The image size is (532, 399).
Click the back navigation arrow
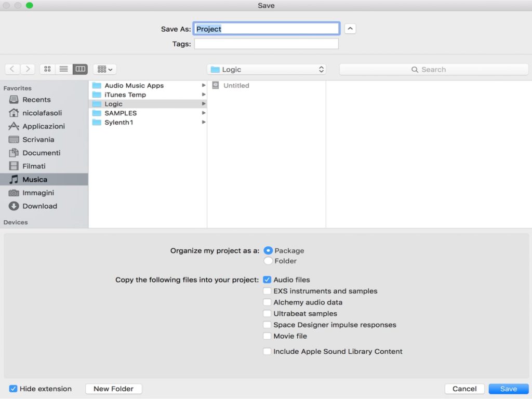(12, 69)
